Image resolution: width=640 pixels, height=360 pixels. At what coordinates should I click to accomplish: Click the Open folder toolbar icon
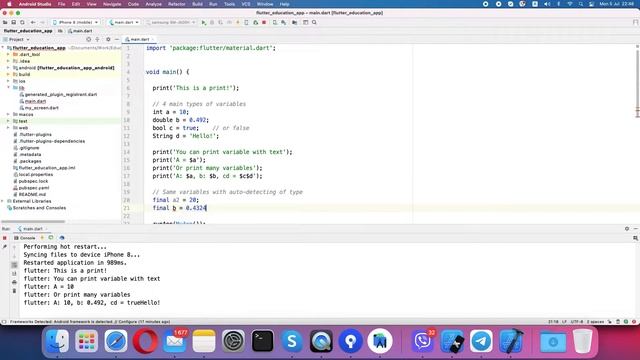coord(5,22)
